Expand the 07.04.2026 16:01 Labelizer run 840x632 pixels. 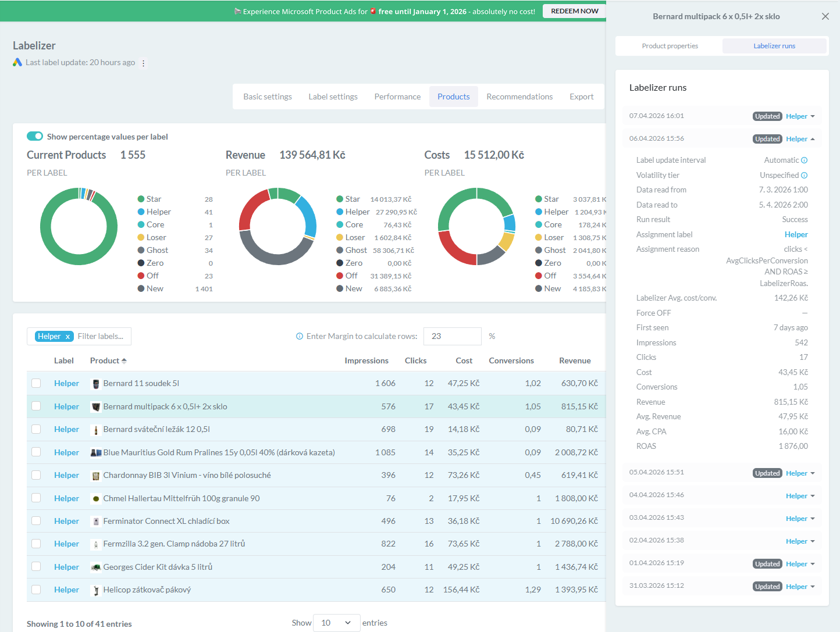(812, 116)
